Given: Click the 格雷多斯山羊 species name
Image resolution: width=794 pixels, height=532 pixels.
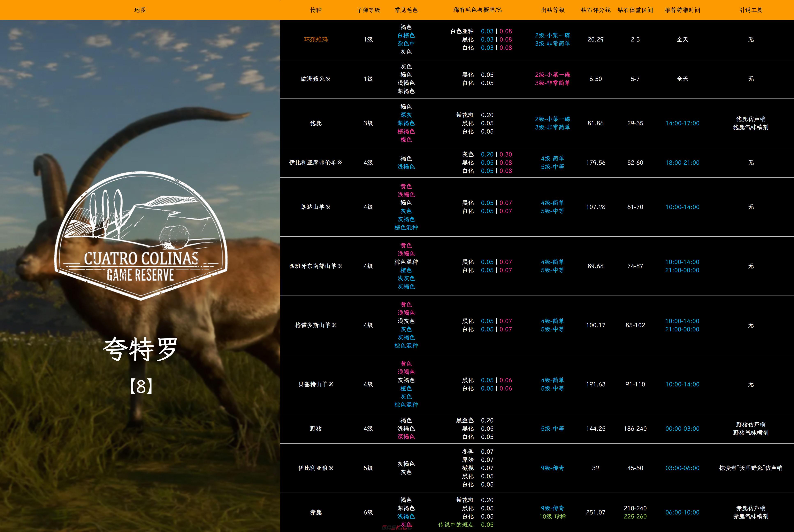Looking at the screenshot, I should point(315,325).
